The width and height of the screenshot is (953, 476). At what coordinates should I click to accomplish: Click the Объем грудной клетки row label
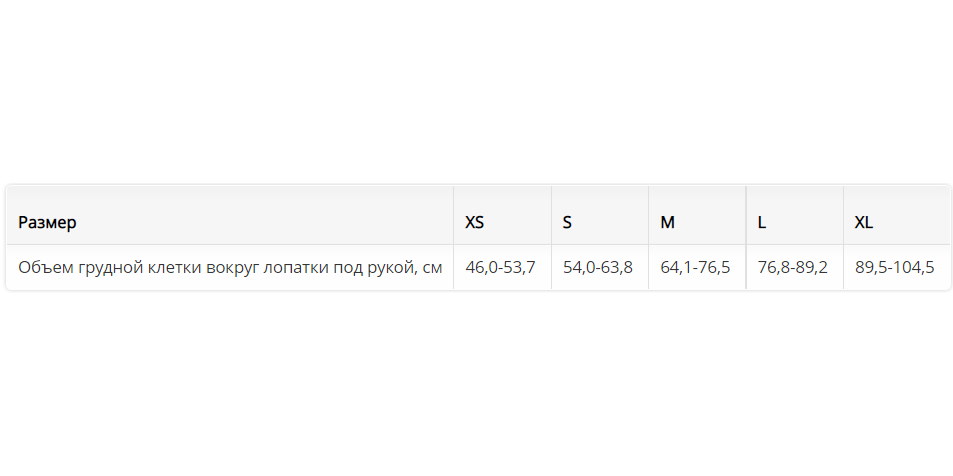click(x=230, y=267)
